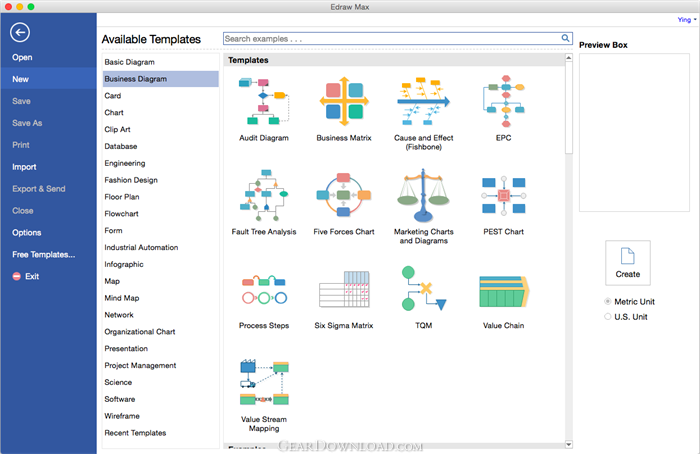Image resolution: width=700 pixels, height=454 pixels.
Task: Open Free Templates... link
Action: point(44,254)
